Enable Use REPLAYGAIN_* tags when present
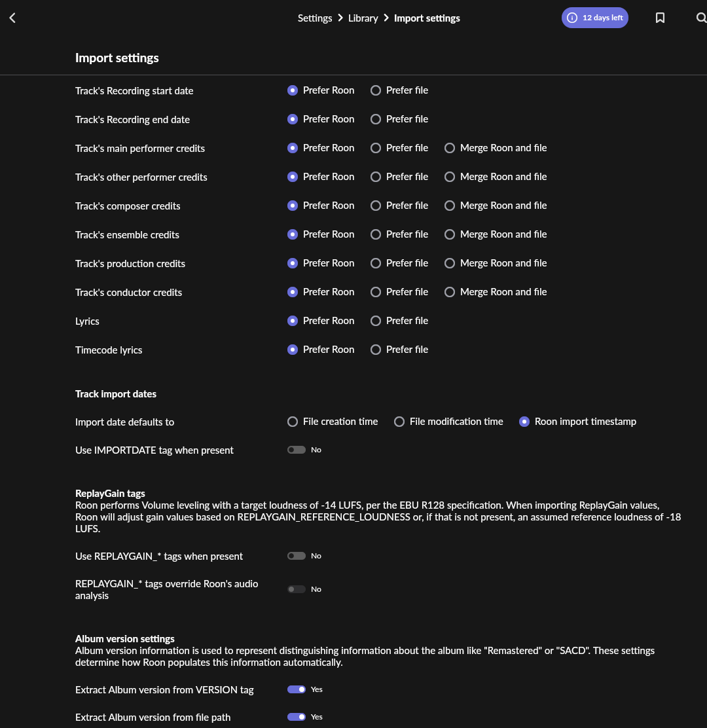 [297, 556]
